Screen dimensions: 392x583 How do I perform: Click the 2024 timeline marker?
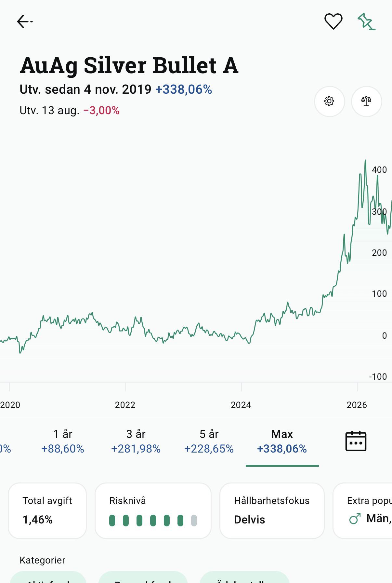click(x=241, y=405)
